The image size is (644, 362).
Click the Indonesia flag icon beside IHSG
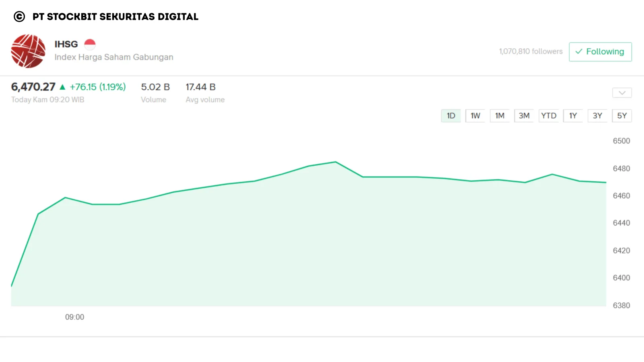tap(90, 44)
